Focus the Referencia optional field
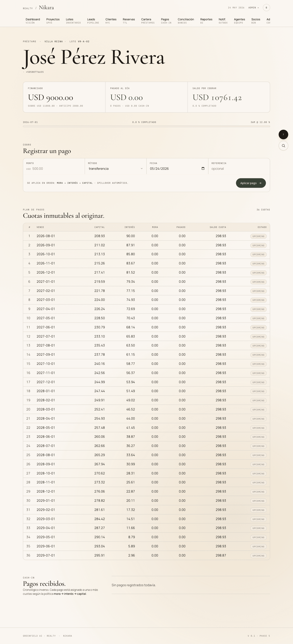 pos(239,169)
